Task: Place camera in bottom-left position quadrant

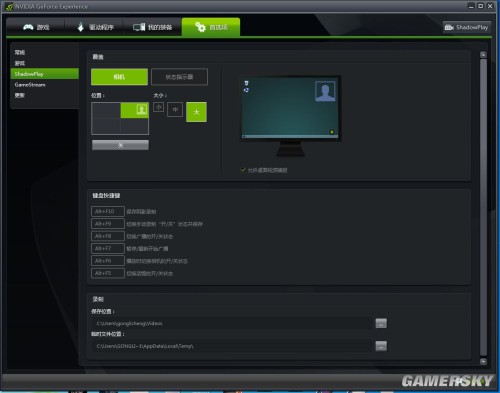Action: pos(106,126)
